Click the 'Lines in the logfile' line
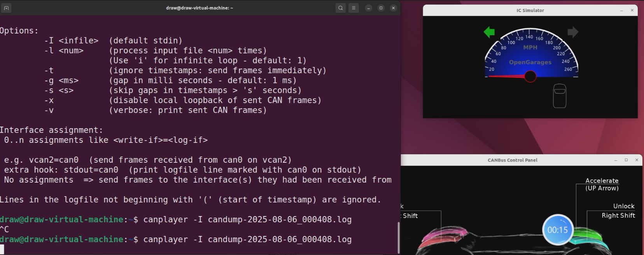Viewport: 644px width, 255px height. 191,200
